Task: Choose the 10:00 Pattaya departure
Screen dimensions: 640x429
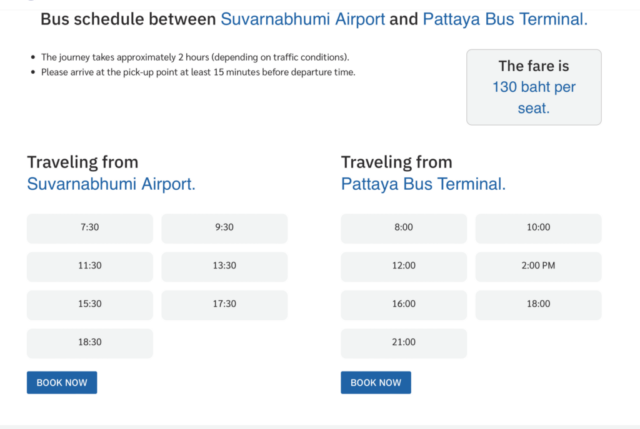Action: pyautogui.click(x=538, y=229)
